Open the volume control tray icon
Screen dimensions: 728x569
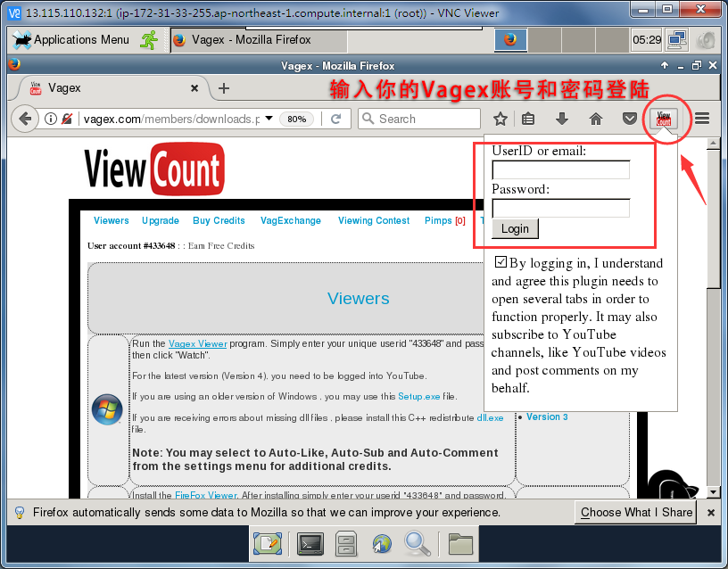tap(707, 40)
